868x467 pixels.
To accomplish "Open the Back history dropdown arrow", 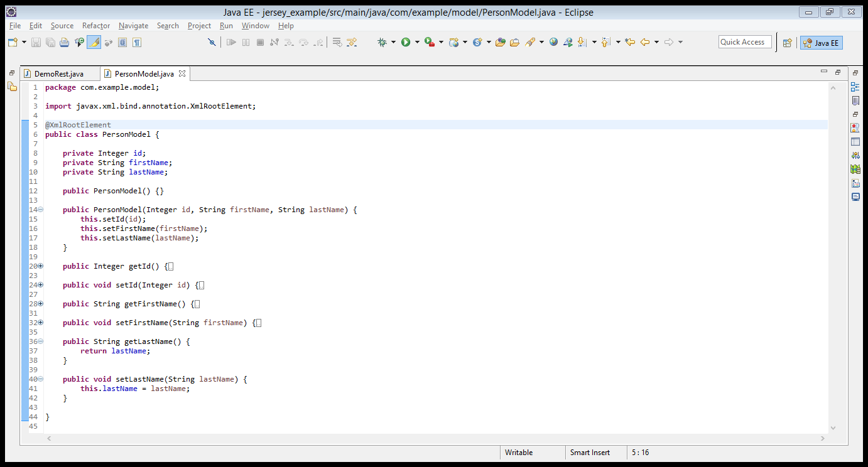I will (656, 42).
